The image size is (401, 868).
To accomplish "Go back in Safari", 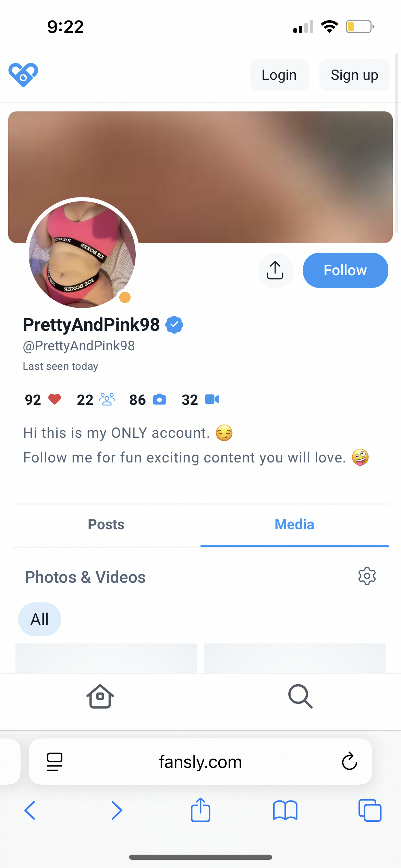I will (30, 810).
